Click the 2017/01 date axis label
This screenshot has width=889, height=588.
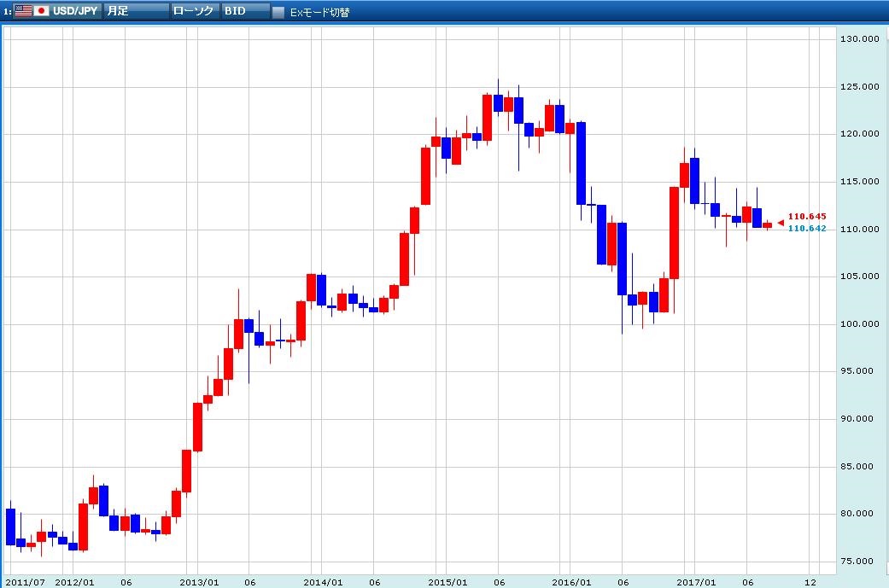coord(696,582)
